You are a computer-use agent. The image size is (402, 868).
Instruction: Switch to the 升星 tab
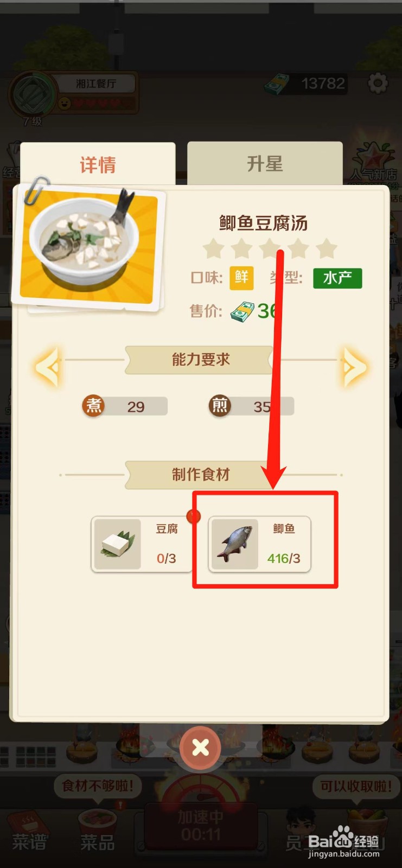click(x=265, y=163)
